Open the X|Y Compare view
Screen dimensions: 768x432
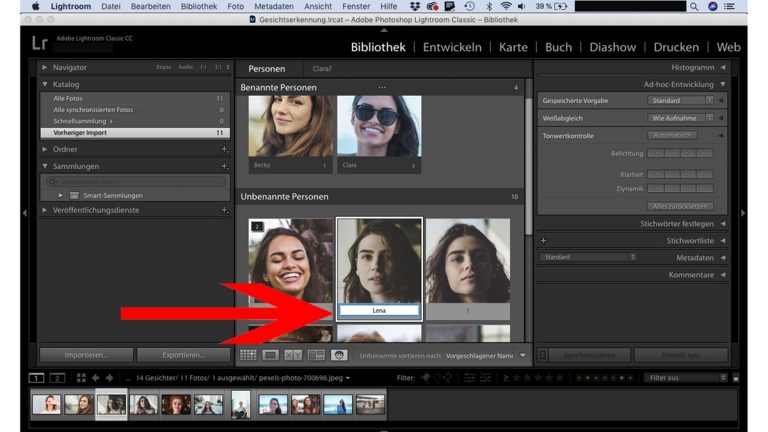292,355
